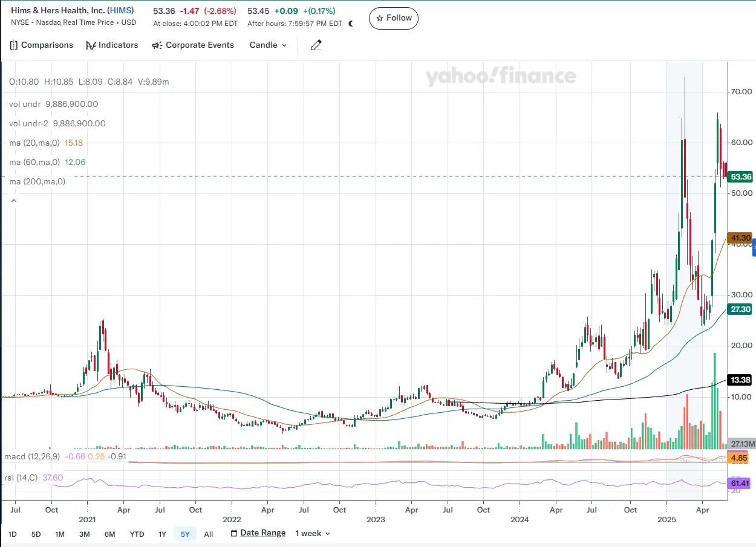Select the 1D time range

pos(13,534)
